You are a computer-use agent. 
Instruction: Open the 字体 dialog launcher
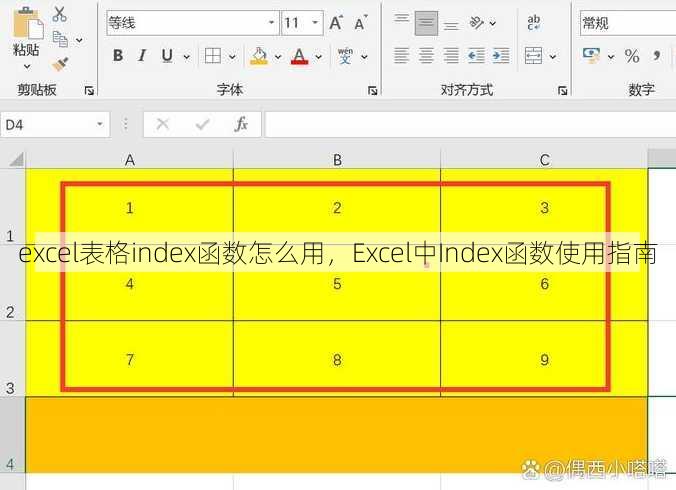[372, 90]
